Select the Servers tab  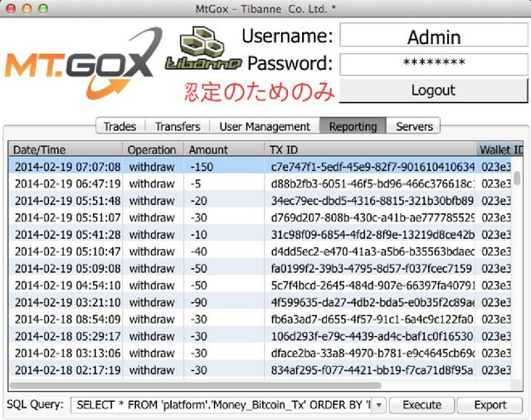(414, 126)
